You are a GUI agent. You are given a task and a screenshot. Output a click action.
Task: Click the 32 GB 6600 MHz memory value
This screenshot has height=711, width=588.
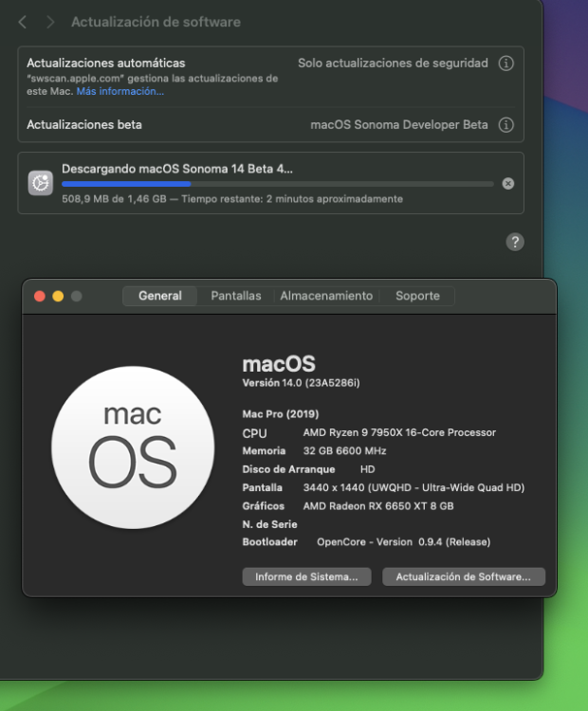pyautogui.click(x=345, y=450)
